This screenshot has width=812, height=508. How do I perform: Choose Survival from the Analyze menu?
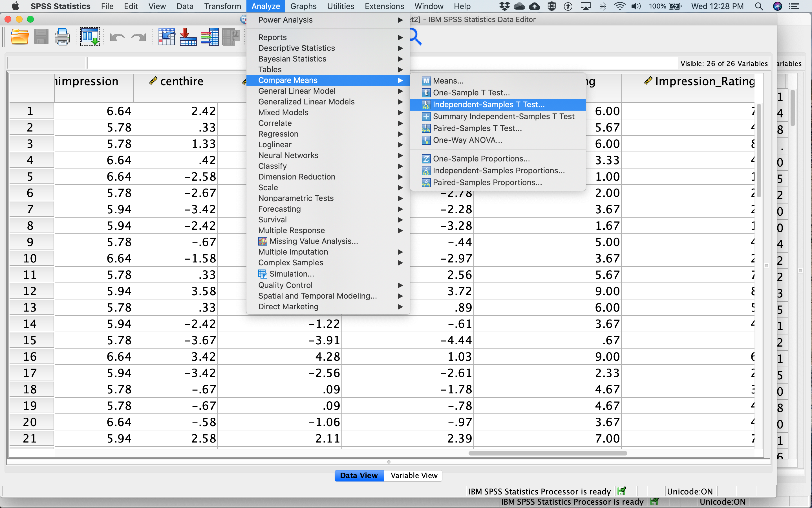coord(328,220)
